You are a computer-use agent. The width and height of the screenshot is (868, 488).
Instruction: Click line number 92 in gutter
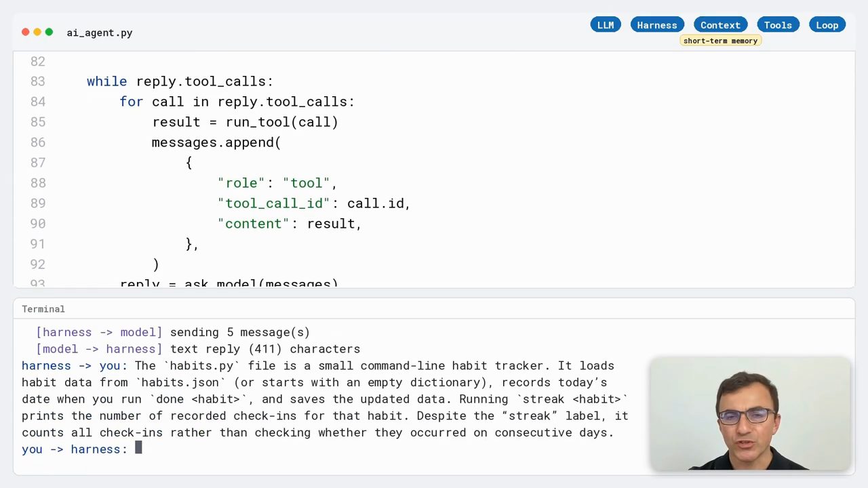pos(38,264)
